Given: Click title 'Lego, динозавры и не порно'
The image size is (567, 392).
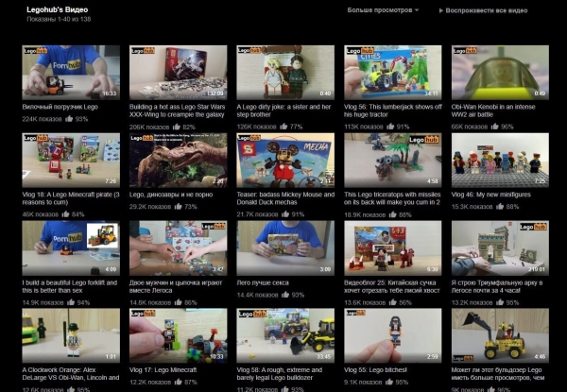Looking at the screenshot, I should click(171, 195).
